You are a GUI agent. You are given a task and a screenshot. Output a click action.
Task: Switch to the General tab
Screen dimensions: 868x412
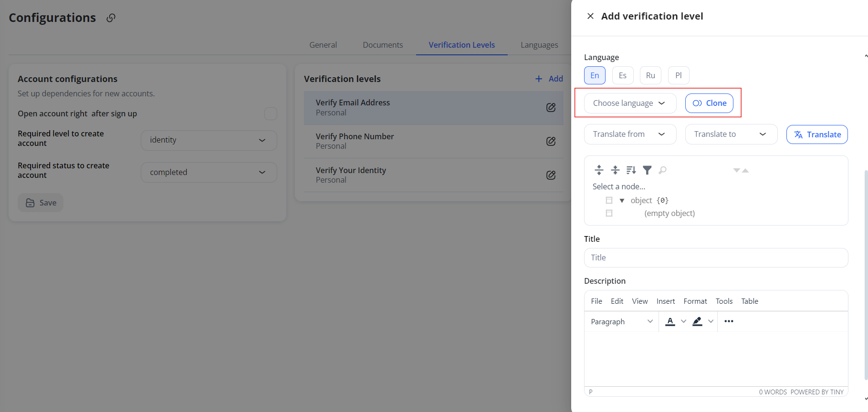point(323,45)
